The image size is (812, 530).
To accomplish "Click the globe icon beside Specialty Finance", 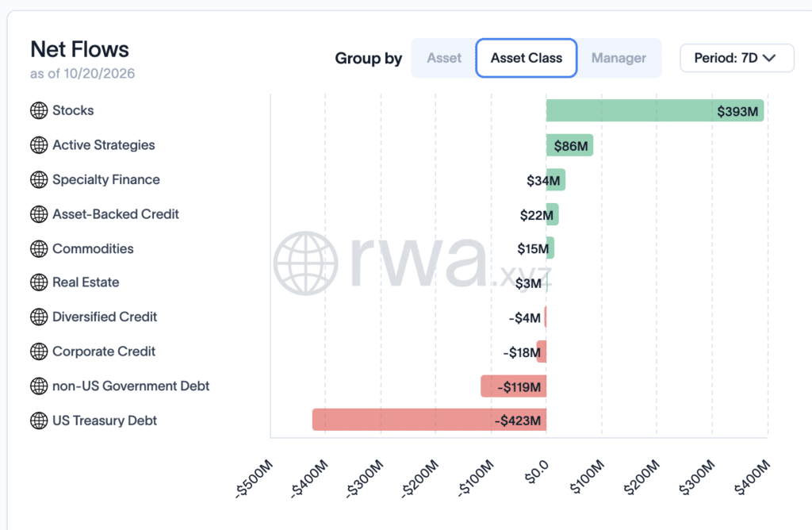I will 39,180.
